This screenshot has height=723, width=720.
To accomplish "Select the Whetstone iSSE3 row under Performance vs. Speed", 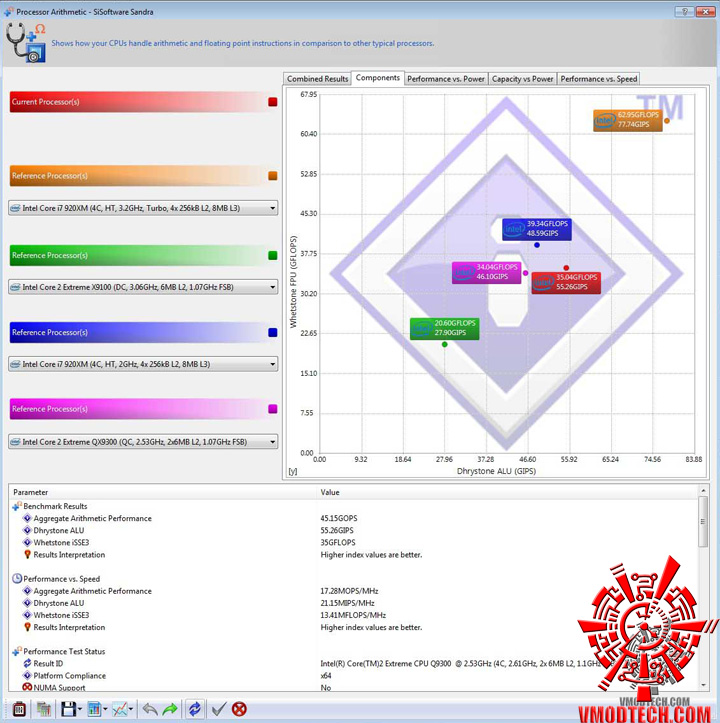I will 354,615.
